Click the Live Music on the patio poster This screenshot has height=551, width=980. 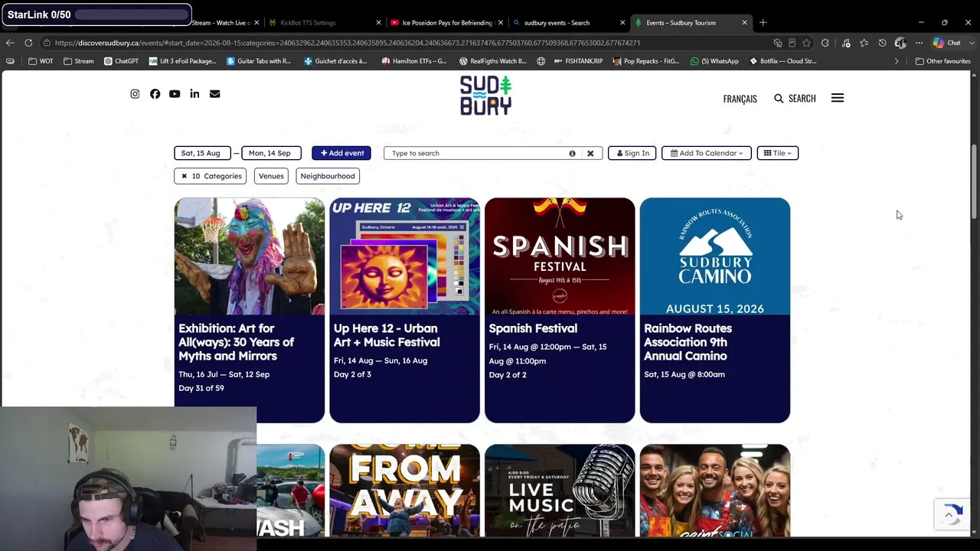[560, 491]
